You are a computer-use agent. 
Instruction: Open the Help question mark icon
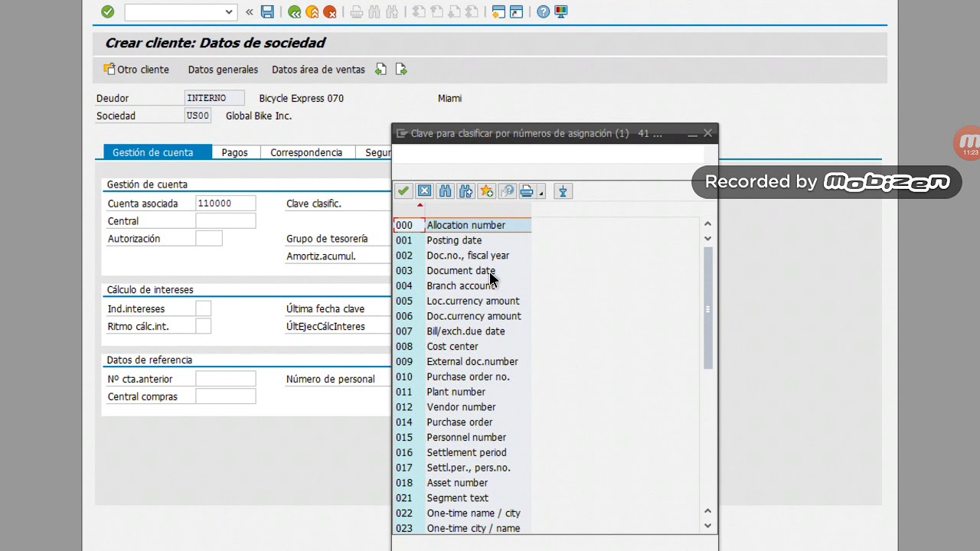tap(543, 11)
